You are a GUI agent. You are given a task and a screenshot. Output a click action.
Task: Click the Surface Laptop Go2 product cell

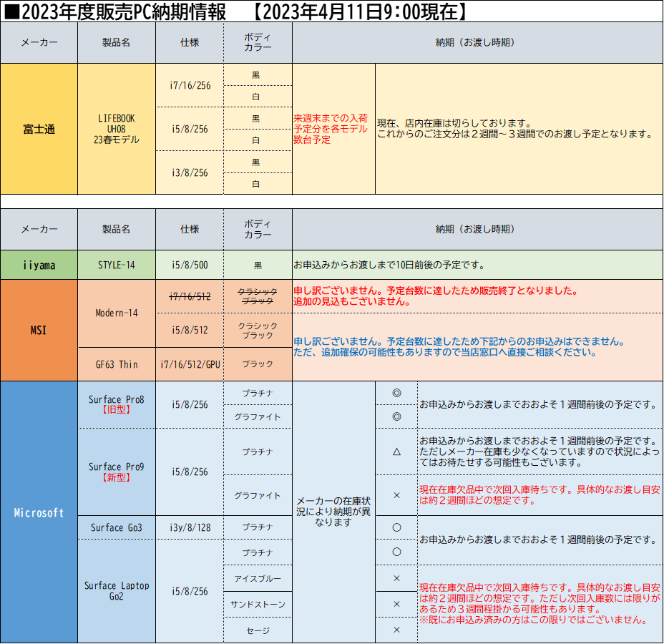pyautogui.click(x=117, y=591)
